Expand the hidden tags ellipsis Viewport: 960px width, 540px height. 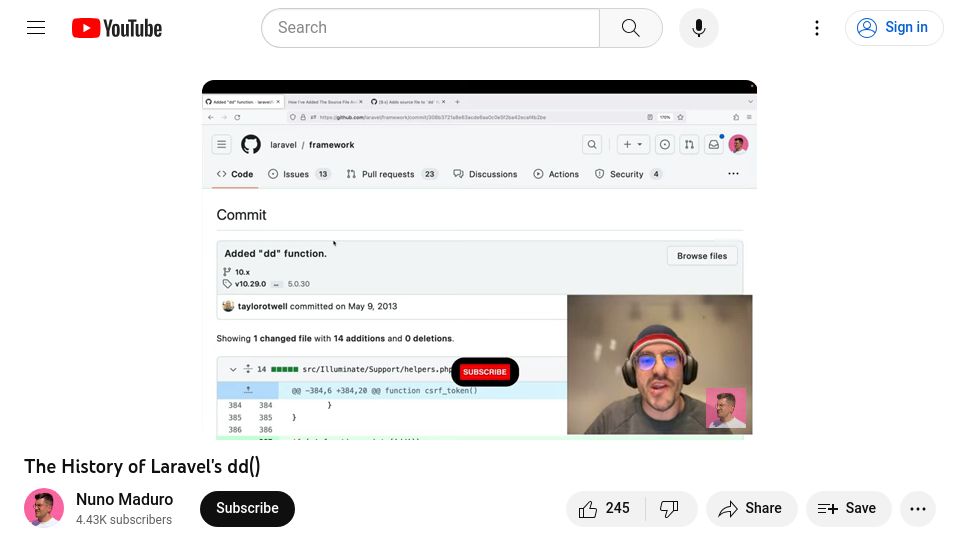(276, 284)
